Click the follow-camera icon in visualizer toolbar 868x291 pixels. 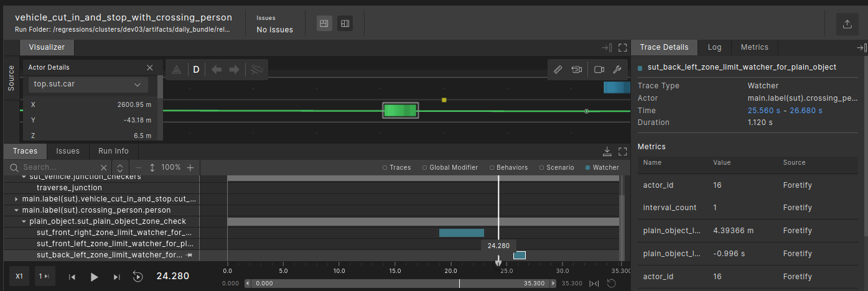coord(577,70)
